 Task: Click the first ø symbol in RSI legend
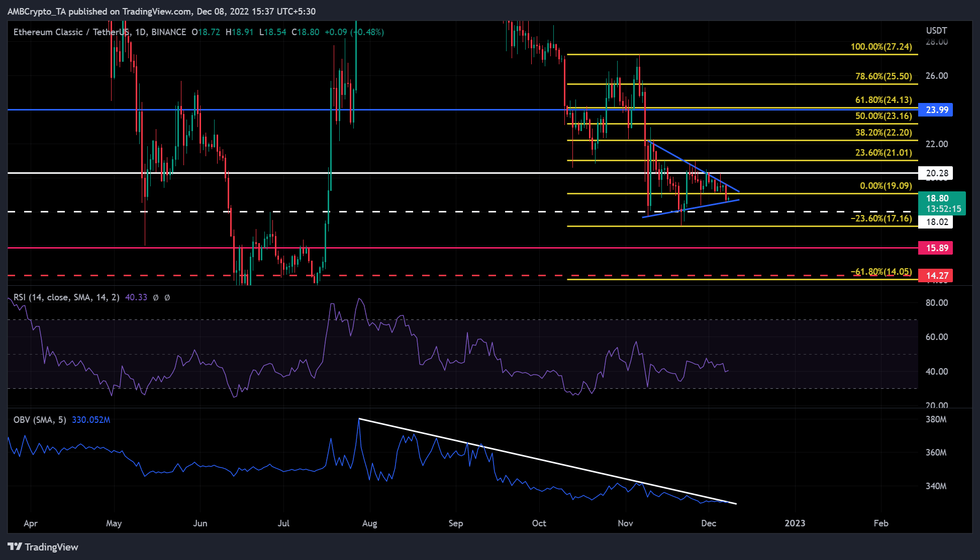156,297
